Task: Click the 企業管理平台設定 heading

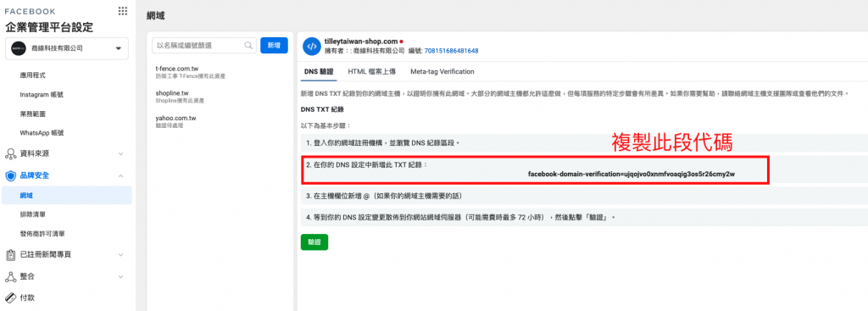Action: [x=49, y=27]
